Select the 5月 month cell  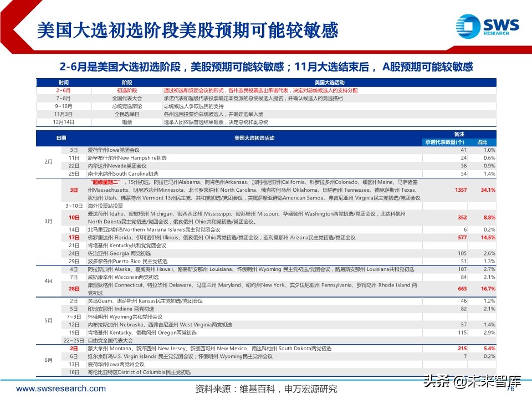[x=49, y=321]
